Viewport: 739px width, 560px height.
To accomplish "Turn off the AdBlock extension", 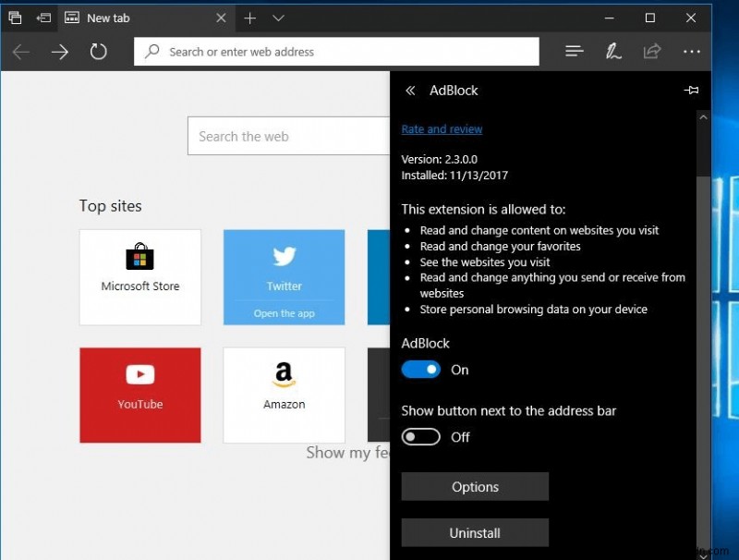I will pos(420,369).
